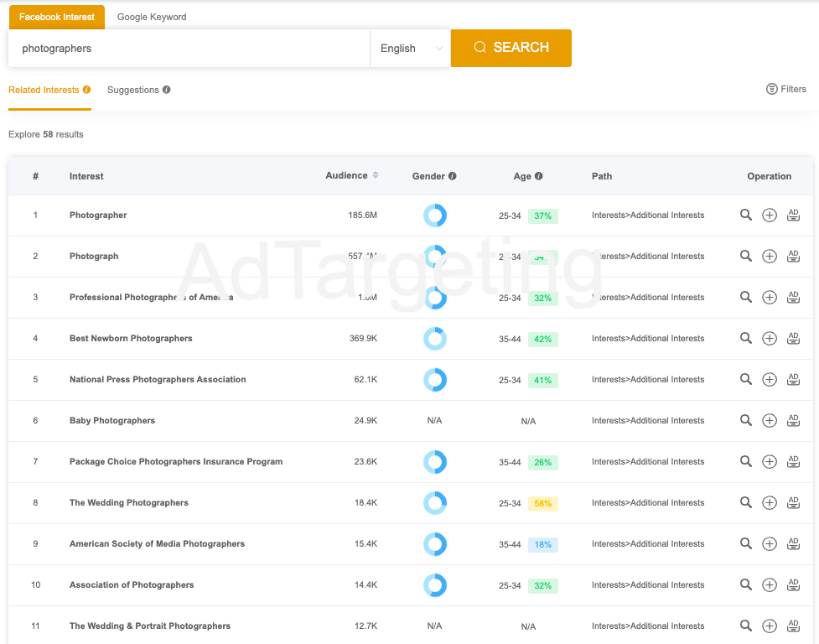Viewport: 819px width, 644px height.
Task: Open AD icon for Best Newborn Photographers
Action: 793,339
